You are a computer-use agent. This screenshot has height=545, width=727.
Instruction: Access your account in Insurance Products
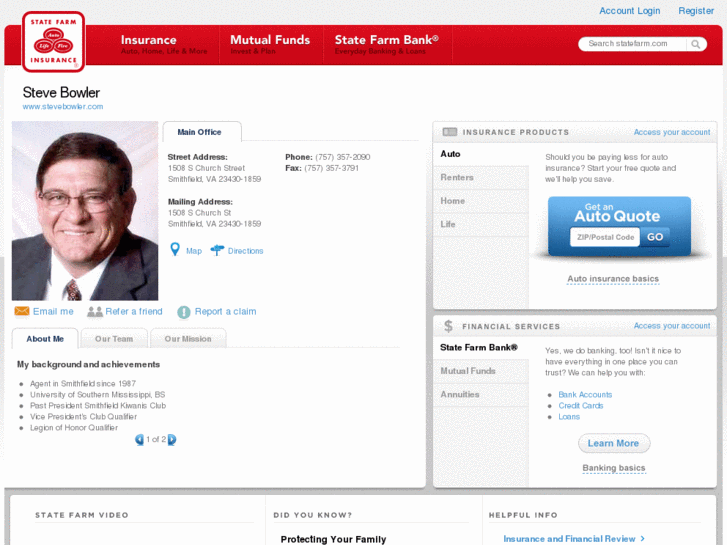(671, 132)
